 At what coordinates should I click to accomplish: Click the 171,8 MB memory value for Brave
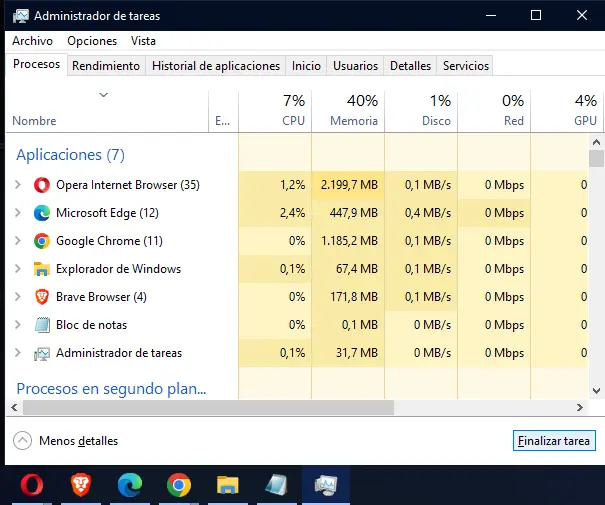[x=354, y=297]
